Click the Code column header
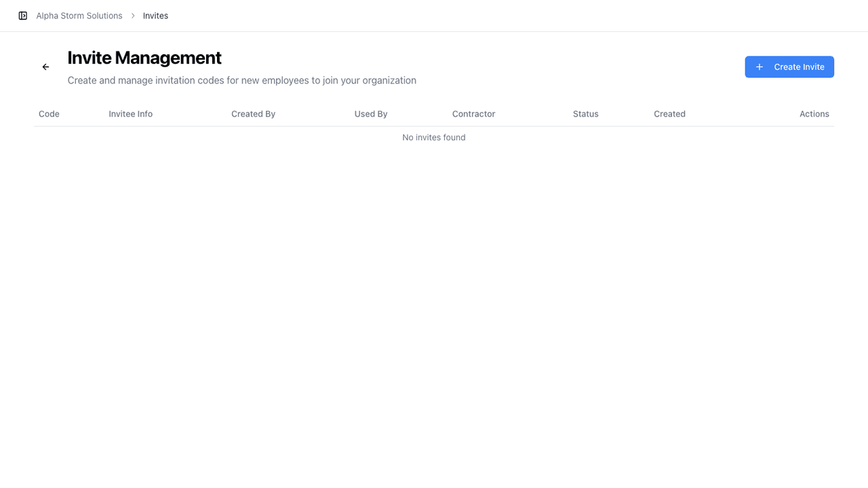 click(49, 114)
